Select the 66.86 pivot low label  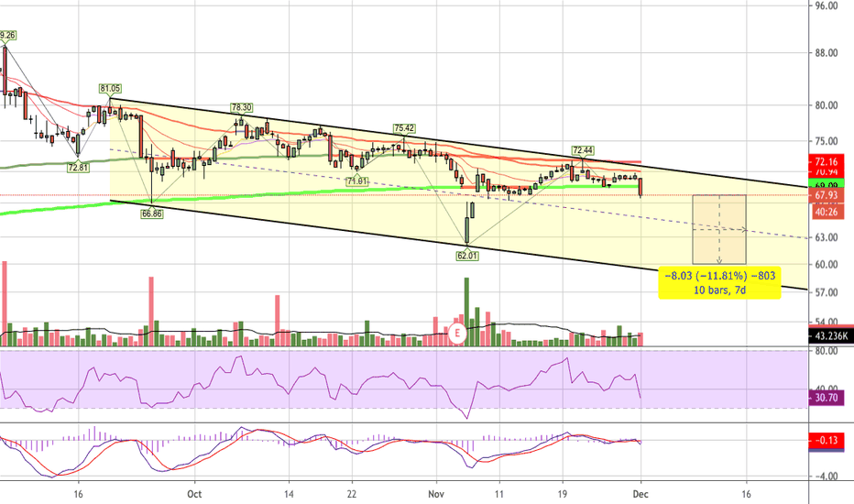(151, 214)
